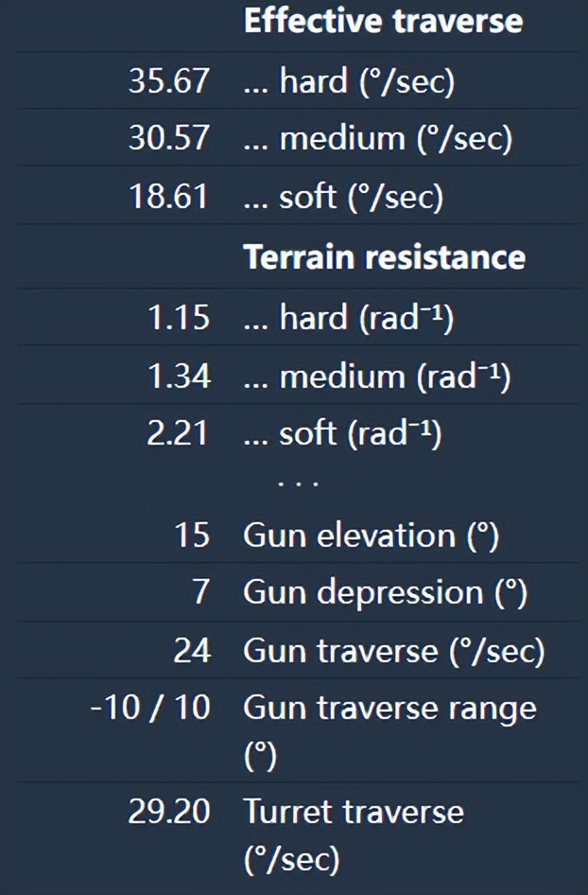Click the 2.21 soft resistance value

(178, 434)
